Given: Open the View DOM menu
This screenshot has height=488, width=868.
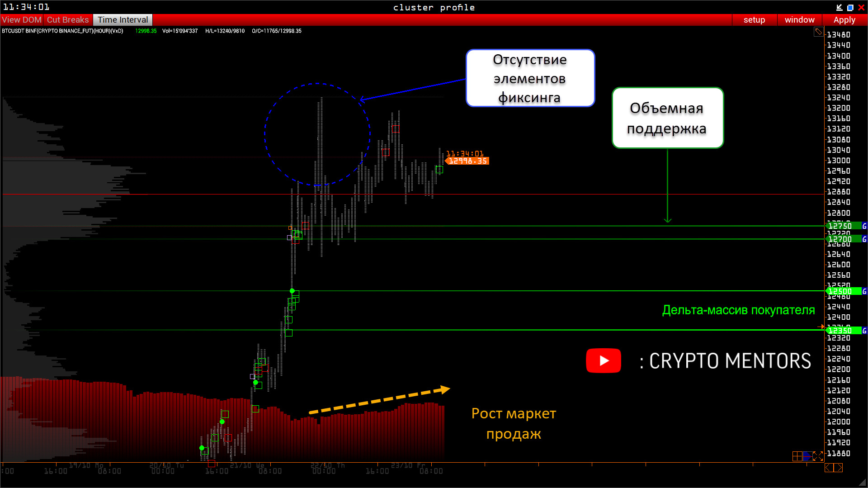Looking at the screenshot, I should point(21,20).
